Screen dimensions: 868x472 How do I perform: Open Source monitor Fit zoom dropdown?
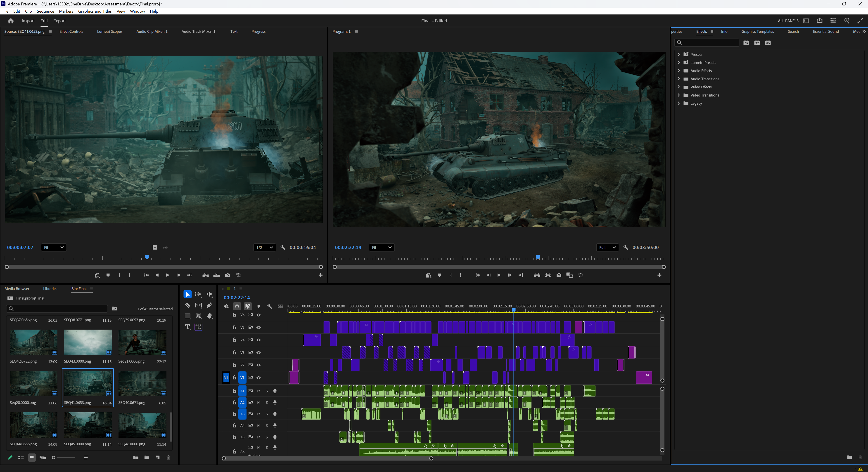click(x=54, y=247)
